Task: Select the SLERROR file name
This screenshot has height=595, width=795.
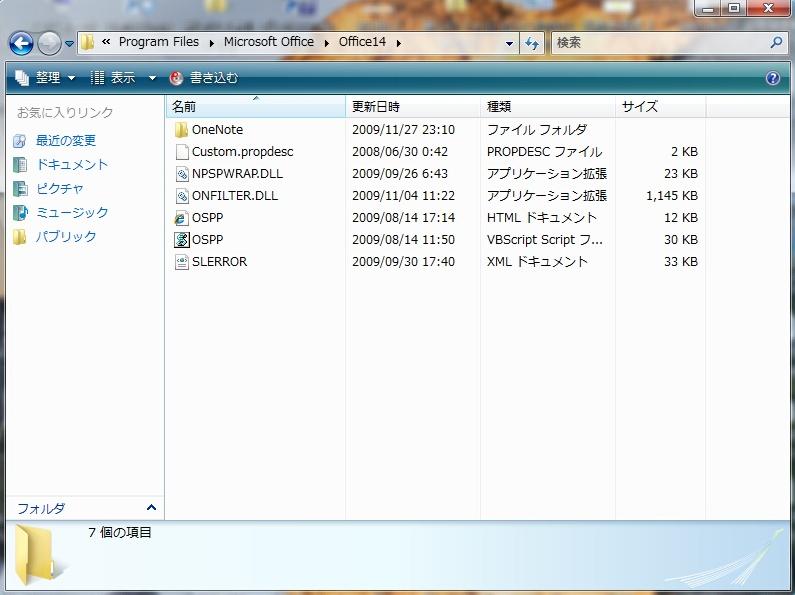Action: [x=220, y=262]
